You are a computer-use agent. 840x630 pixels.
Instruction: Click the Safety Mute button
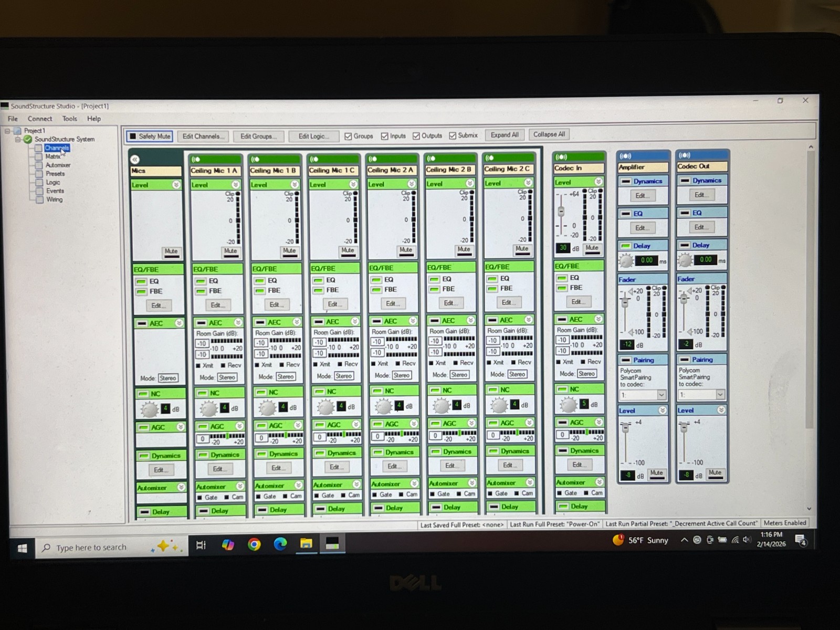point(150,136)
